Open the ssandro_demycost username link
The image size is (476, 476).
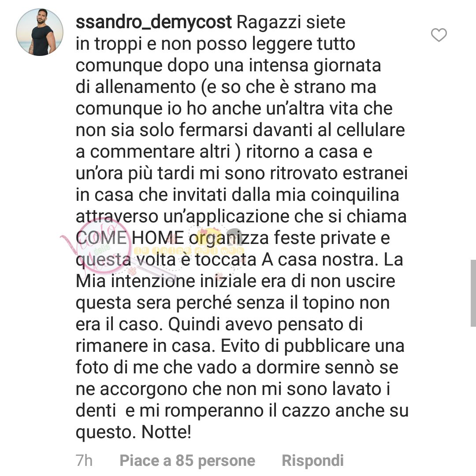154,22
